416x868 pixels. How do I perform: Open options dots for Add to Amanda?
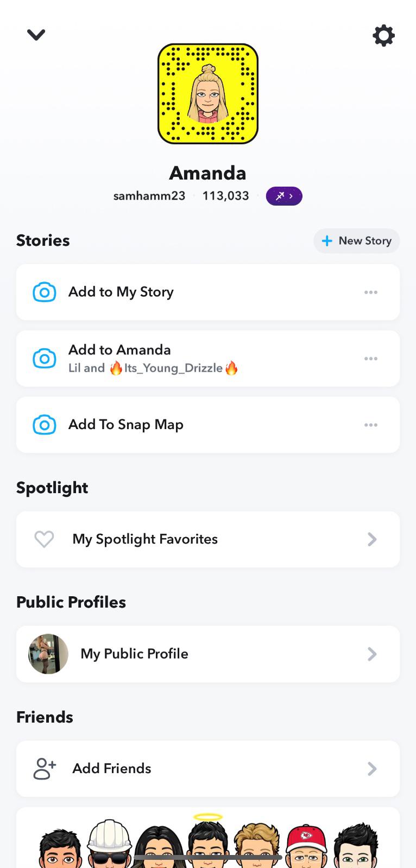(371, 359)
